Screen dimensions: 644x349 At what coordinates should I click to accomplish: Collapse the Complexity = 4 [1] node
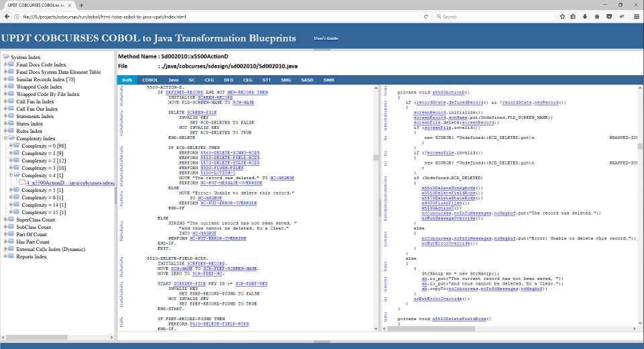click(11, 175)
